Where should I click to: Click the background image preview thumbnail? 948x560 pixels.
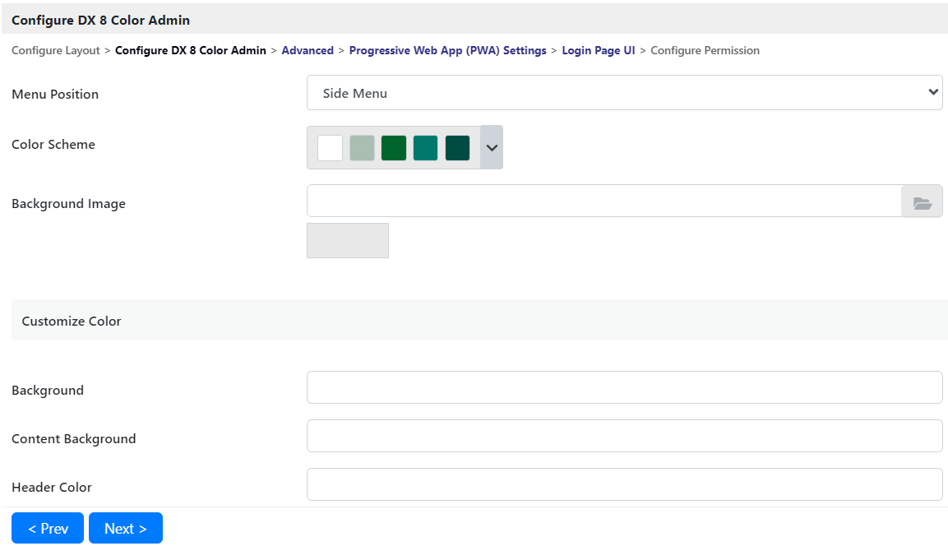pyautogui.click(x=348, y=241)
